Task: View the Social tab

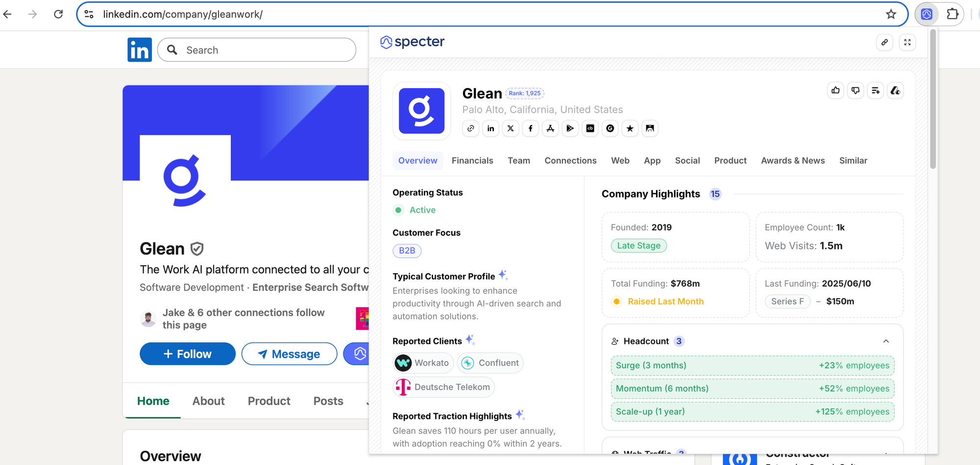Action: pos(687,161)
